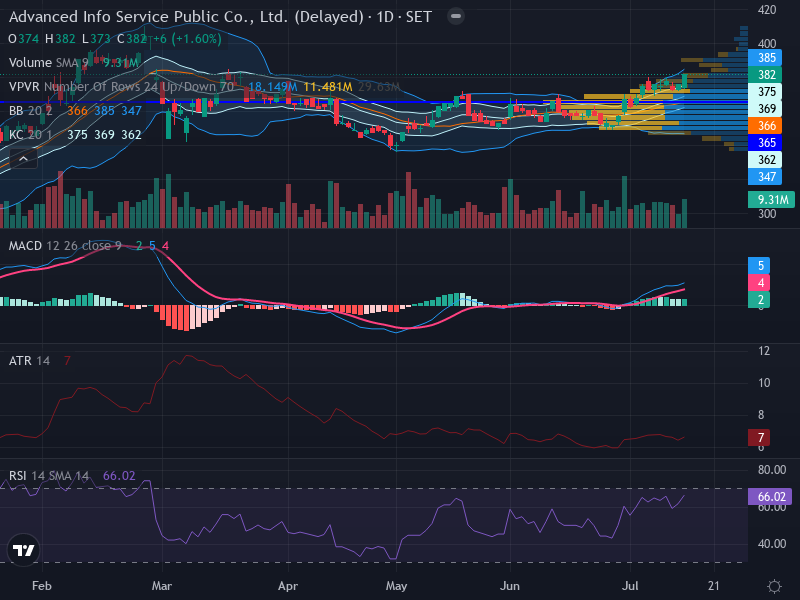This screenshot has height=600, width=800.
Task: Click the 40.00 RSI scale value
Action: point(771,544)
